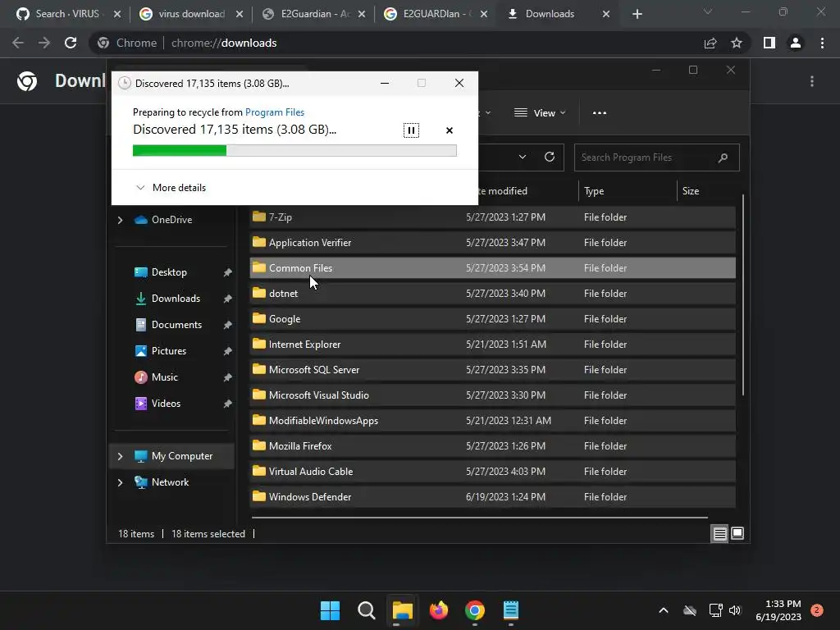Expand Network in navigation pane

click(x=120, y=482)
